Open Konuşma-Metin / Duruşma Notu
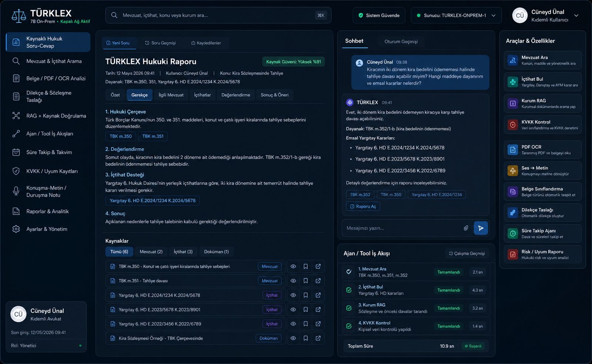 click(48, 191)
